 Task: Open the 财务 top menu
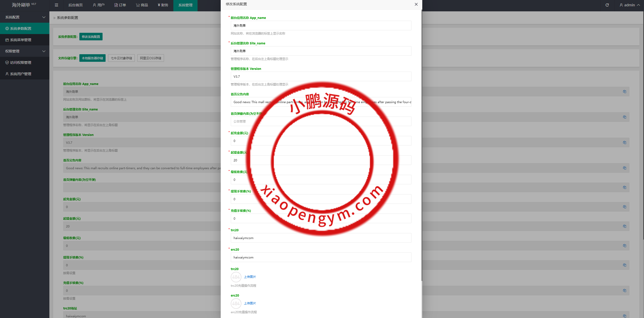pyautogui.click(x=163, y=5)
